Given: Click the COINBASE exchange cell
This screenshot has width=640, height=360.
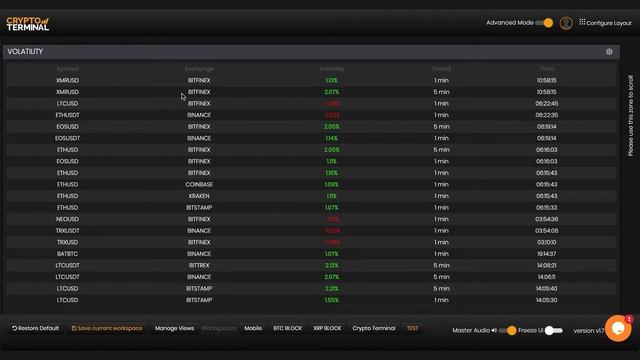Looking at the screenshot, I should [199, 184].
